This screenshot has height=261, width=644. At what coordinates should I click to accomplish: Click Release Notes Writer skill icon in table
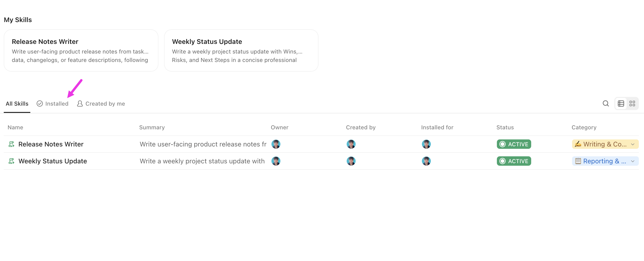click(12, 144)
